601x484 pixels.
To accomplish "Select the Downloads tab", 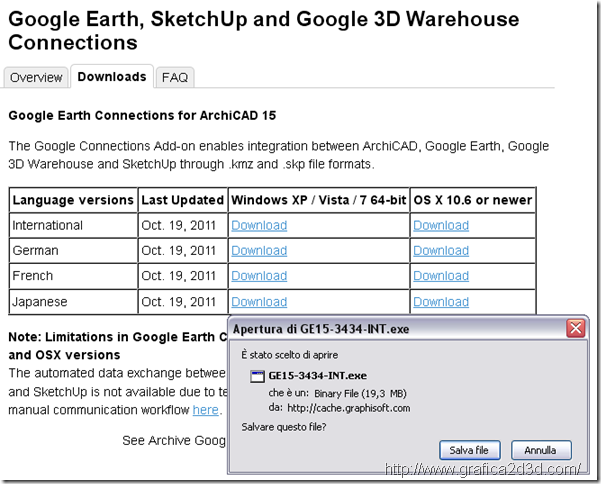I will point(112,76).
